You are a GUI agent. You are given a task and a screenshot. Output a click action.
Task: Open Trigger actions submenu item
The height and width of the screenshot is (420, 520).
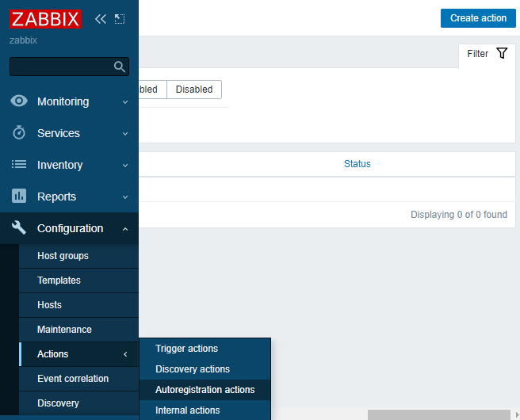(186, 349)
